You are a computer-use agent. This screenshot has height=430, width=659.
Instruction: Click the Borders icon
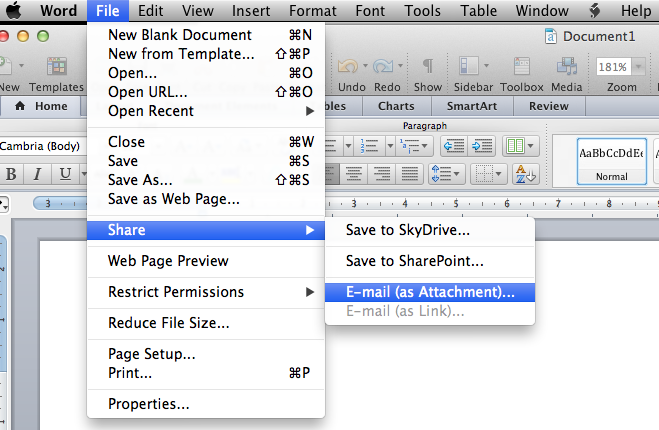click(x=483, y=174)
